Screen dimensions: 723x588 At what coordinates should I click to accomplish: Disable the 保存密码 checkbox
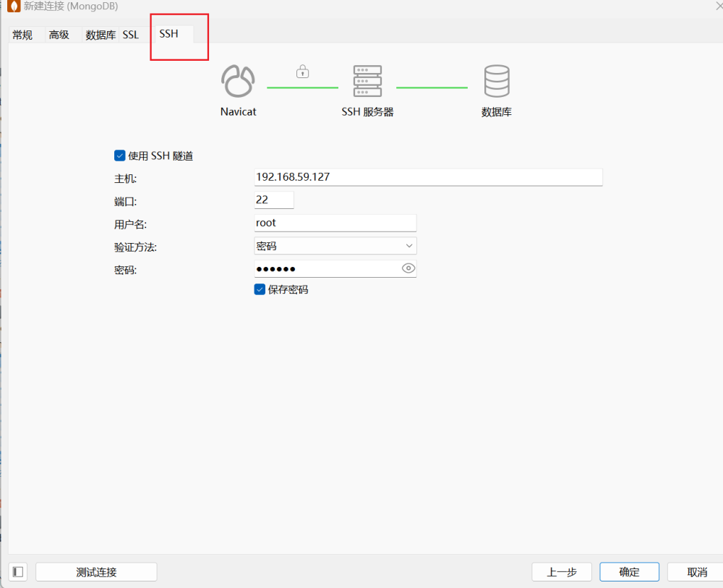pyautogui.click(x=260, y=289)
